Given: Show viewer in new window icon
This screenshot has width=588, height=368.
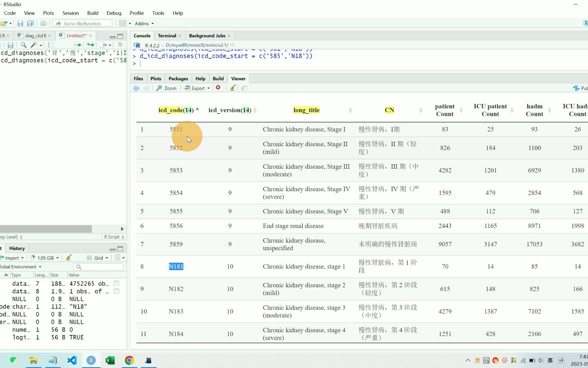Looking at the screenshot, I should pos(244,88).
